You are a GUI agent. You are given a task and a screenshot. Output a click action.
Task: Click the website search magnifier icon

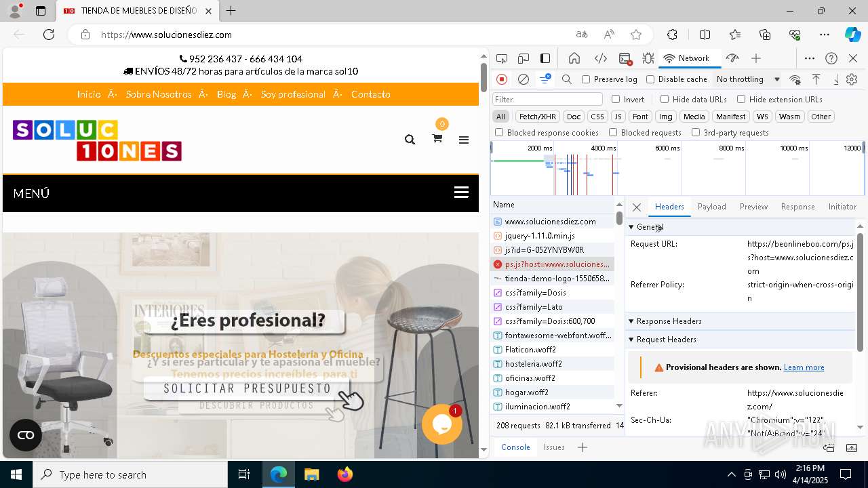(410, 140)
